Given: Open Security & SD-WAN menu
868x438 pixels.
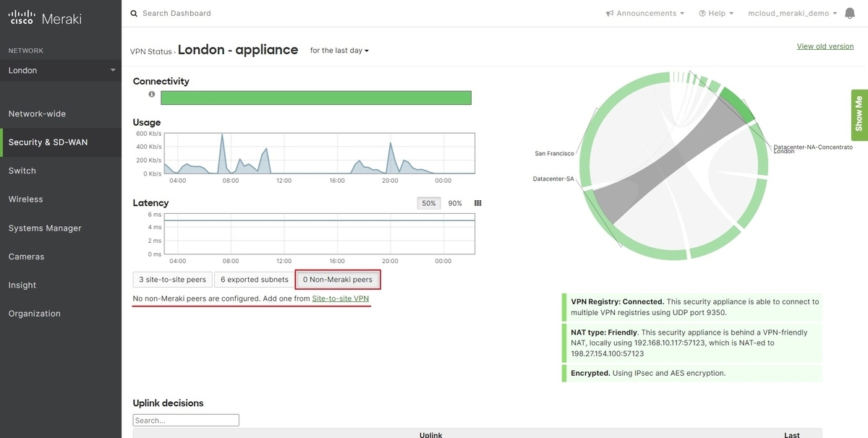Looking at the screenshot, I should tap(61, 142).
